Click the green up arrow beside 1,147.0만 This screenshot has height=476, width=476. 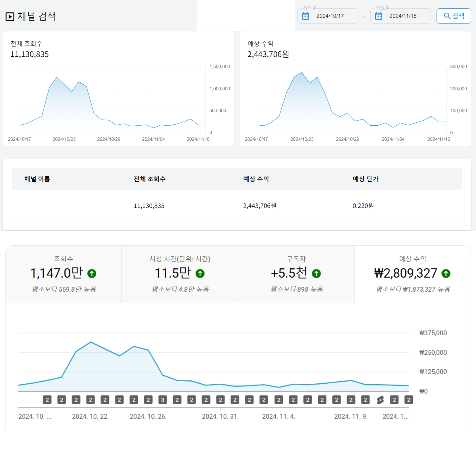(x=92, y=273)
